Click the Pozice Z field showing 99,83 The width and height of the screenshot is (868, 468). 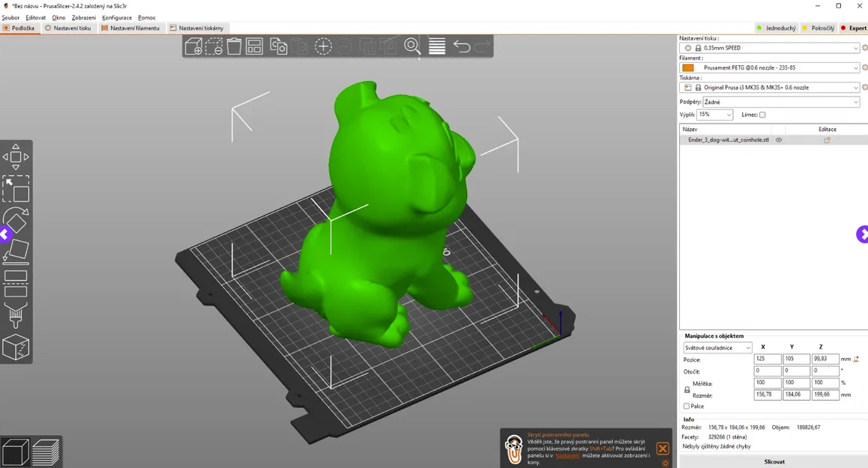coord(825,359)
